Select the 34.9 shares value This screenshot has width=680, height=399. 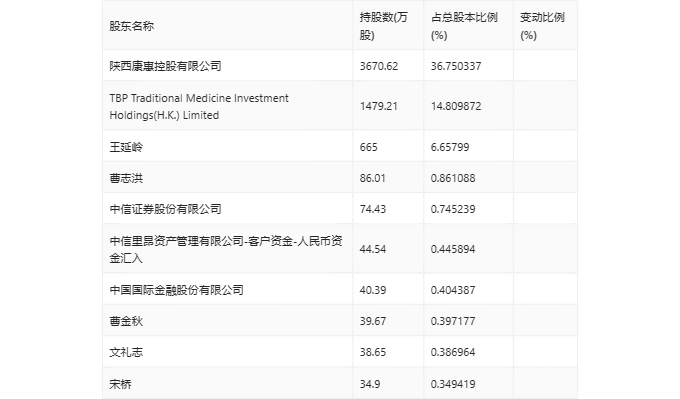(x=369, y=384)
